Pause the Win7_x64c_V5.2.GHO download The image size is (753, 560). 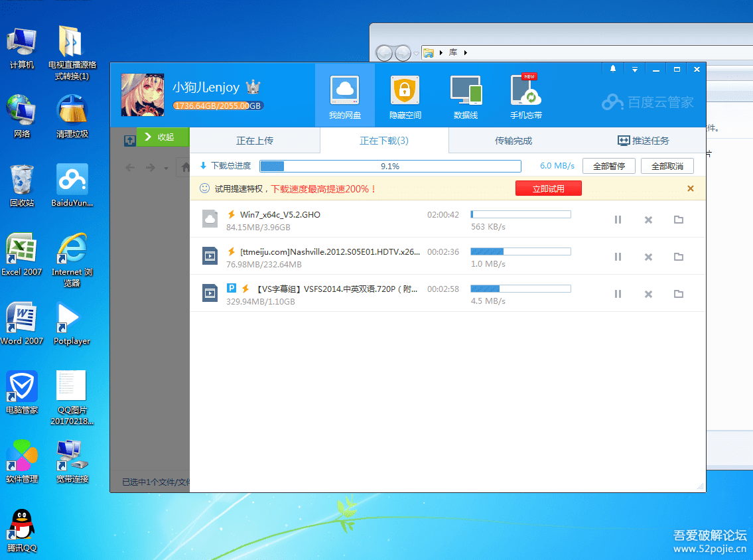click(618, 220)
